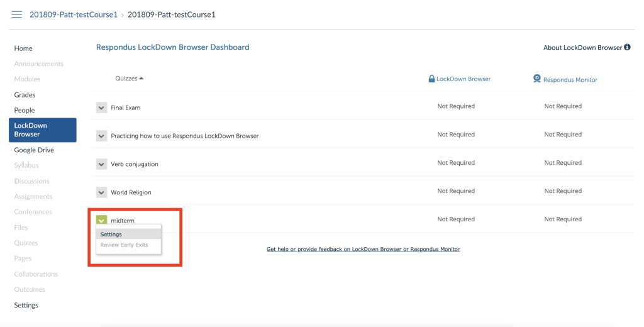Click the About LockDown Browser link
This screenshot has height=327, width=644.
coord(582,48)
